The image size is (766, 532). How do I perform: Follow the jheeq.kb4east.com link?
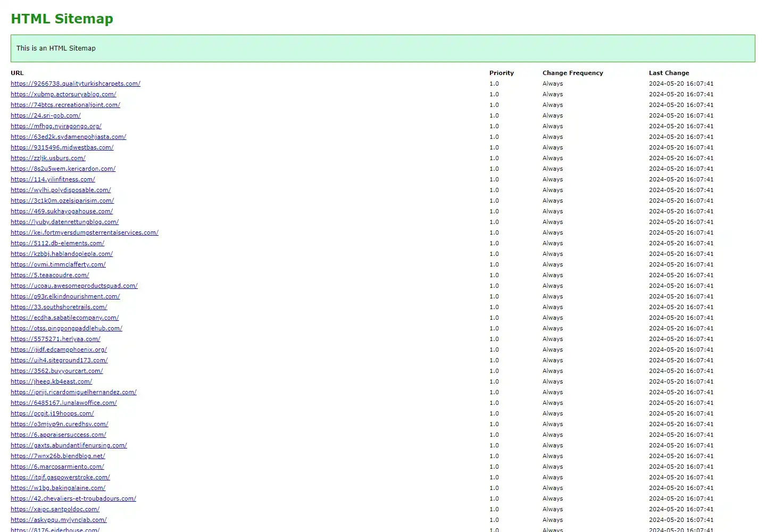point(51,381)
